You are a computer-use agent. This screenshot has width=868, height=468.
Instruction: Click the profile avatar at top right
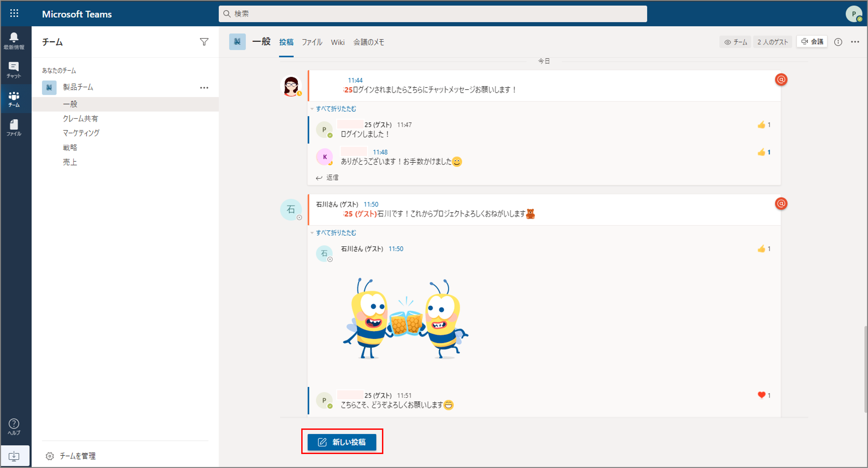tap(854, 14)
